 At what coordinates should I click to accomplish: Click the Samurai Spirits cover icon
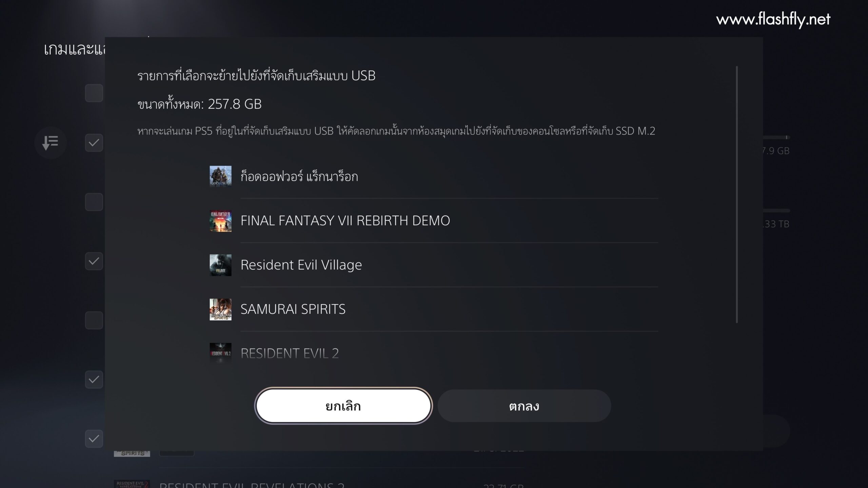220,309
